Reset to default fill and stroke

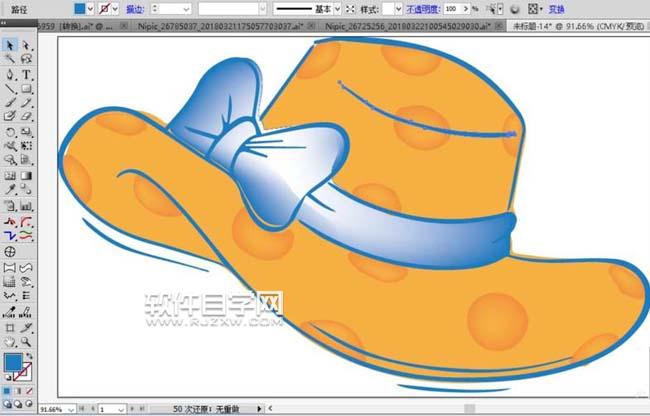8,377
